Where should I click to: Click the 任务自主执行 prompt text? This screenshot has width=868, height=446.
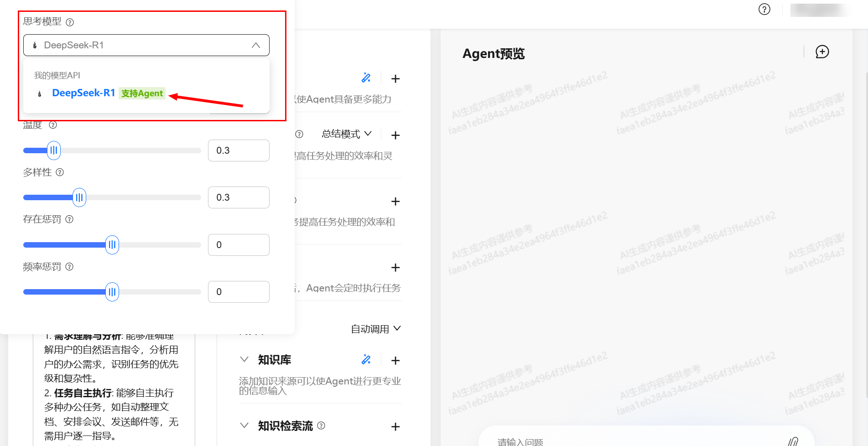[x=83, y=393]
